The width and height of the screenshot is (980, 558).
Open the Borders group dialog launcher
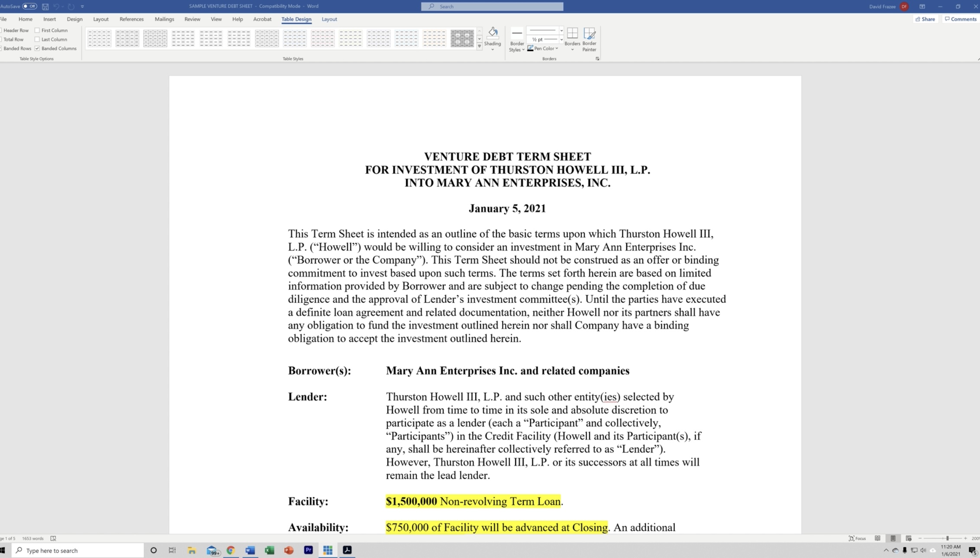pyautogui.click(x=597, y=59)
